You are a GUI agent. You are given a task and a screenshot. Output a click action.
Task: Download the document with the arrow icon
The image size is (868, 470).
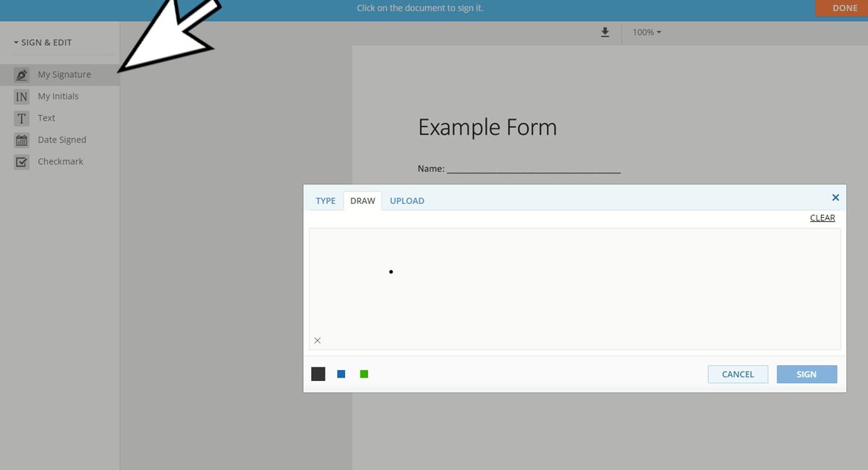point(605,33)
